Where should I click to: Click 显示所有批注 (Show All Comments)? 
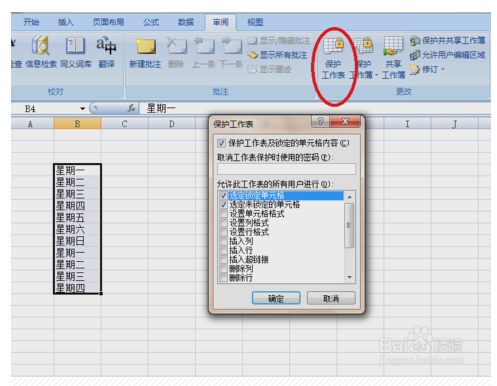point(277,55)
